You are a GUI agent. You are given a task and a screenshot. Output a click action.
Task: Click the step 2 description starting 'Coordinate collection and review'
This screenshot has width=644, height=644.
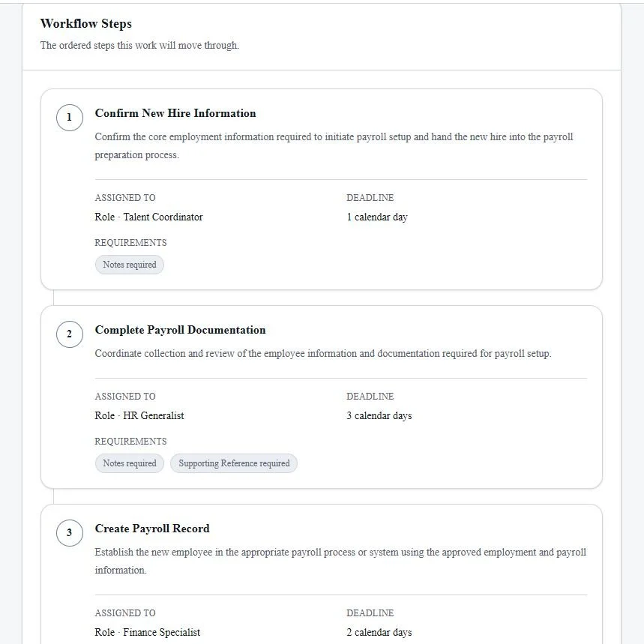[323, 354]
